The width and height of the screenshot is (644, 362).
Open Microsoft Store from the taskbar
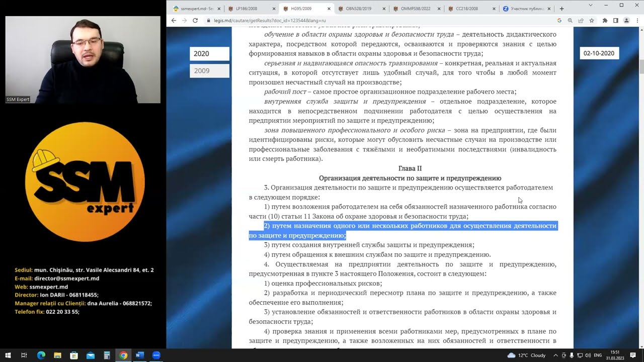(74, 355)
